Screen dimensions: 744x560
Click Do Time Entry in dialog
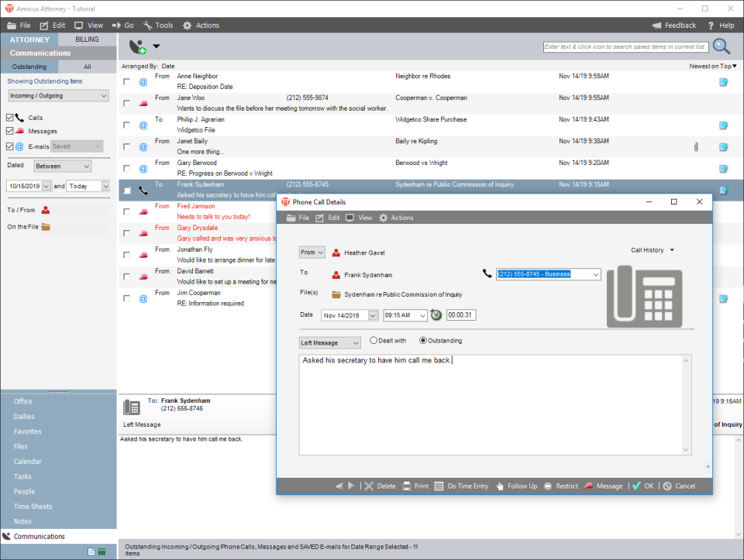[x=462, y=486]
